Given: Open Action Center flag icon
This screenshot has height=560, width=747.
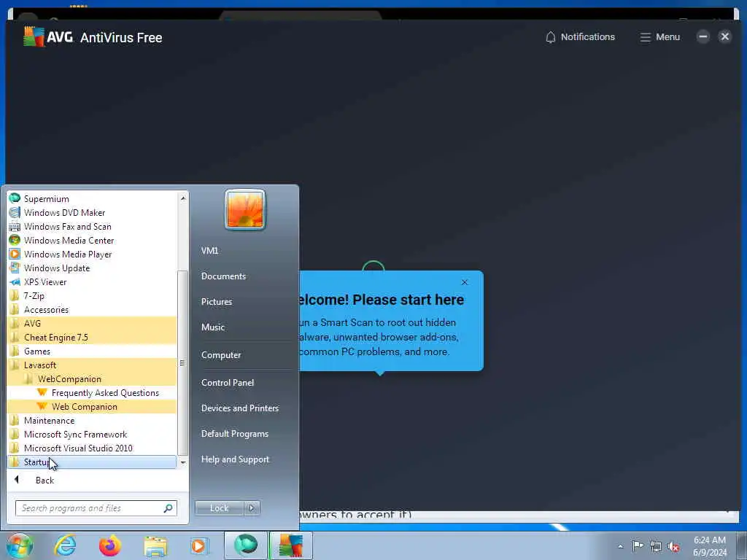Looking at the screenshot, I should (x=638, y=546).
